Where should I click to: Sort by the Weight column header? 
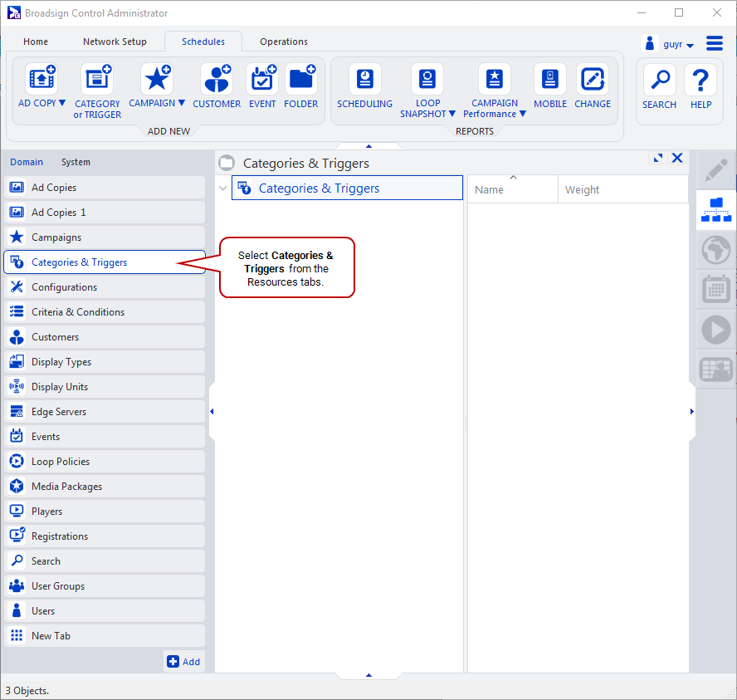click(623, 189)
